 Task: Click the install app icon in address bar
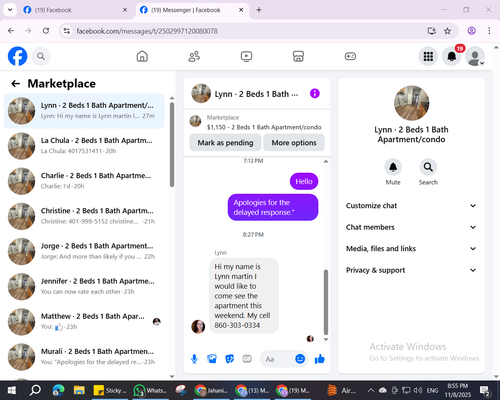(432, 31)
